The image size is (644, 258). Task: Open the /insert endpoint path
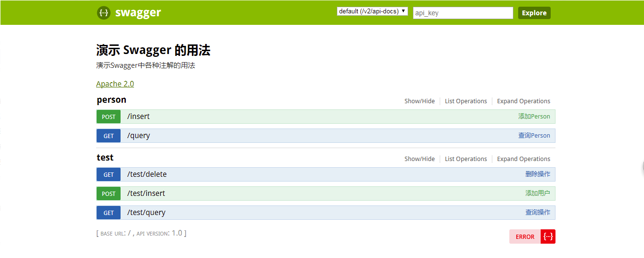click(x=138, y=117)
